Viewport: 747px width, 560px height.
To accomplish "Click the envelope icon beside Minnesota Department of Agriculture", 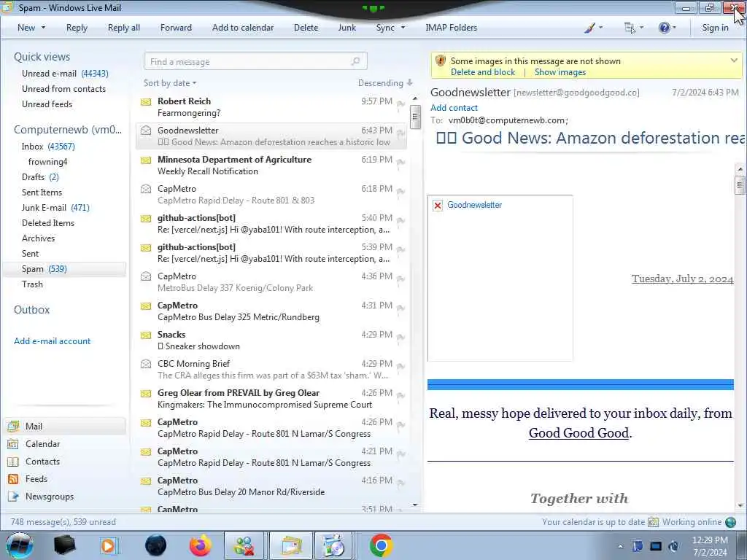I will (x=146, y=160).
